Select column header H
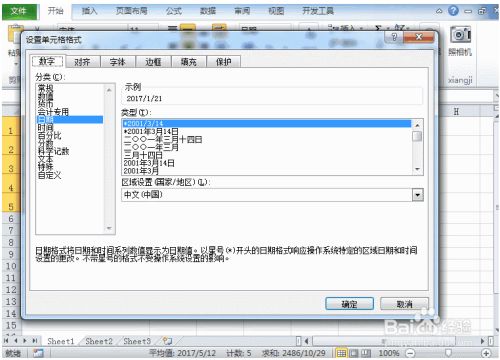 coord(456,111)
